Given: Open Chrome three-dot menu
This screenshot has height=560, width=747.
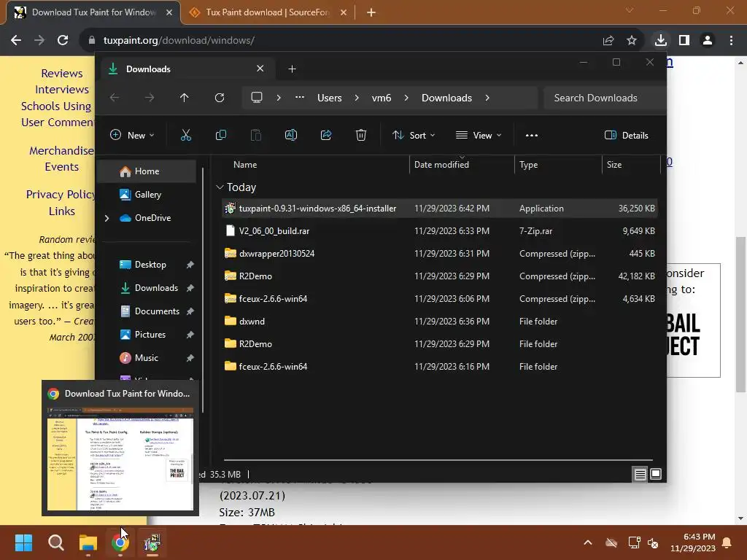Looking at the screenshot, I should coord(731,41).
